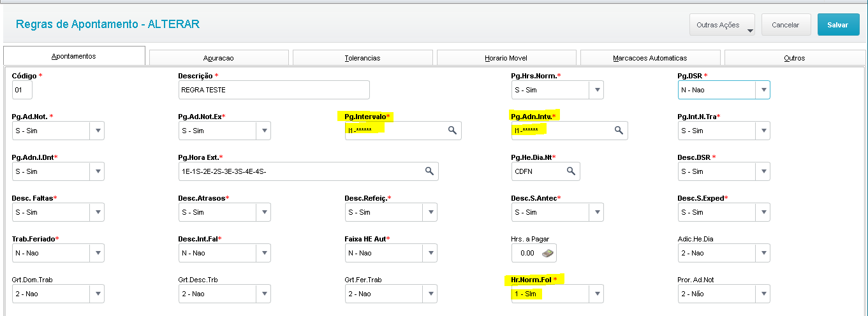The height and width of the screenshot is (316, 868).
Task: Expand the Pg.Adn.I.Dnt dropdown
Action: [97, 171]
